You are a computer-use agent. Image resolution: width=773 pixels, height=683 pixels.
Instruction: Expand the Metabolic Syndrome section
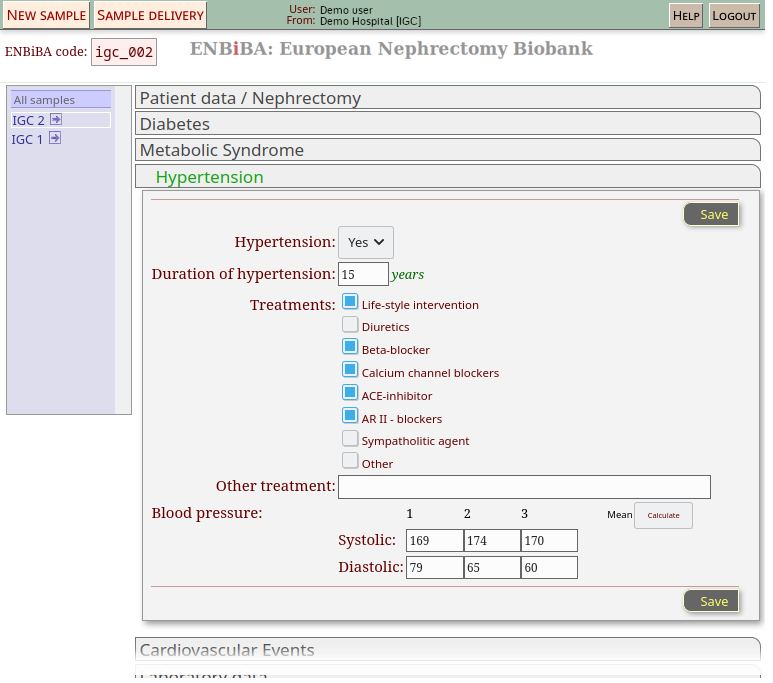pyautogui.click(x=447, y=150)
